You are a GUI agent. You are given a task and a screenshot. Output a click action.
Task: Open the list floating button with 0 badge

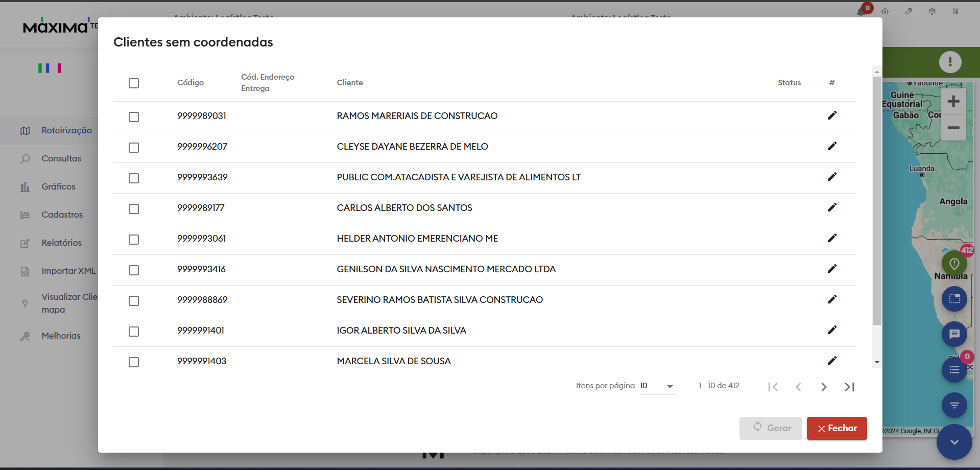click(x=954, y=369)
